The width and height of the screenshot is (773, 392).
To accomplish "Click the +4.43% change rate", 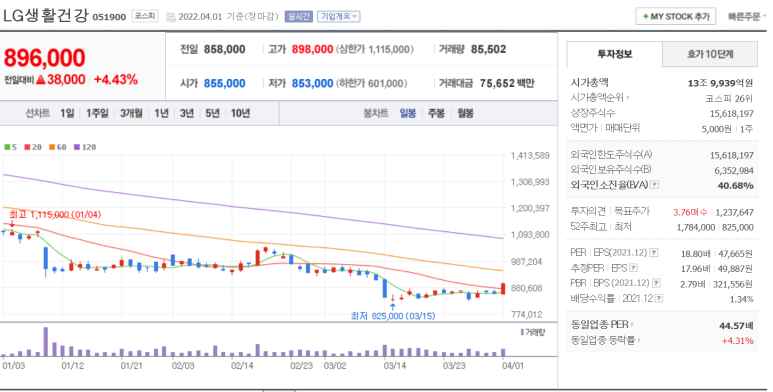I will click(116, 79).
